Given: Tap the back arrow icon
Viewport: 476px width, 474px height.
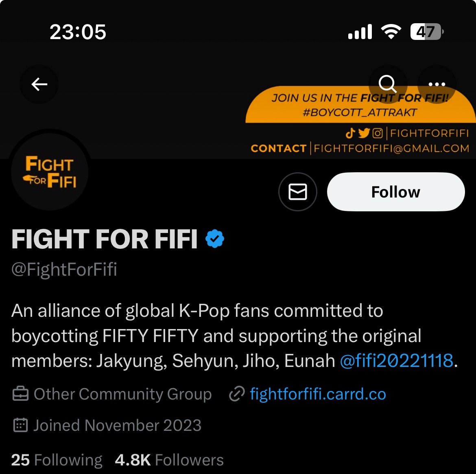Looking at the screenshot, I should pos(39,84).
